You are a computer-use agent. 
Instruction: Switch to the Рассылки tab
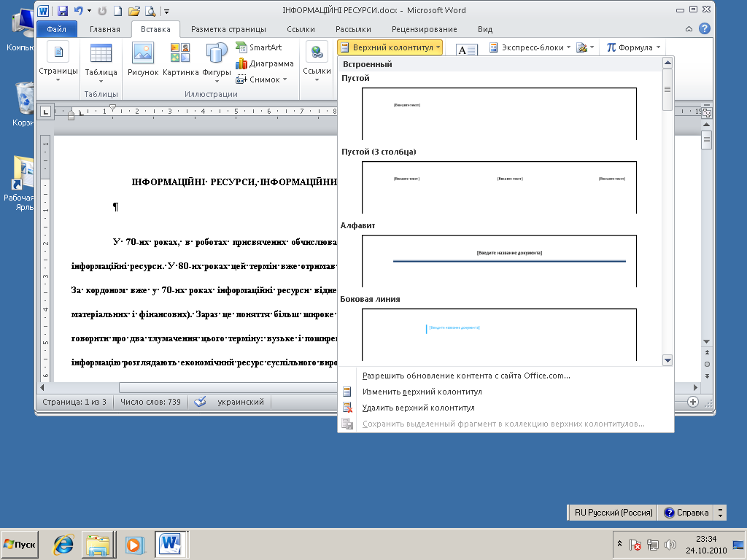coord(353,29)
